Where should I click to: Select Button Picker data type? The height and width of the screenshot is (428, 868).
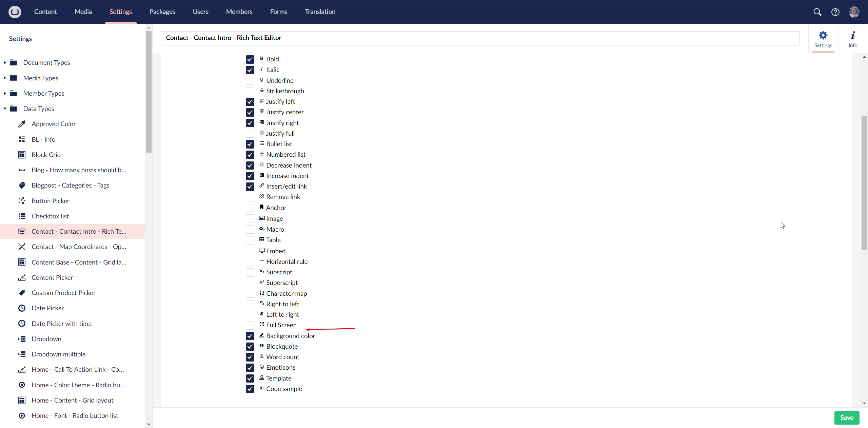pos(50,201)
